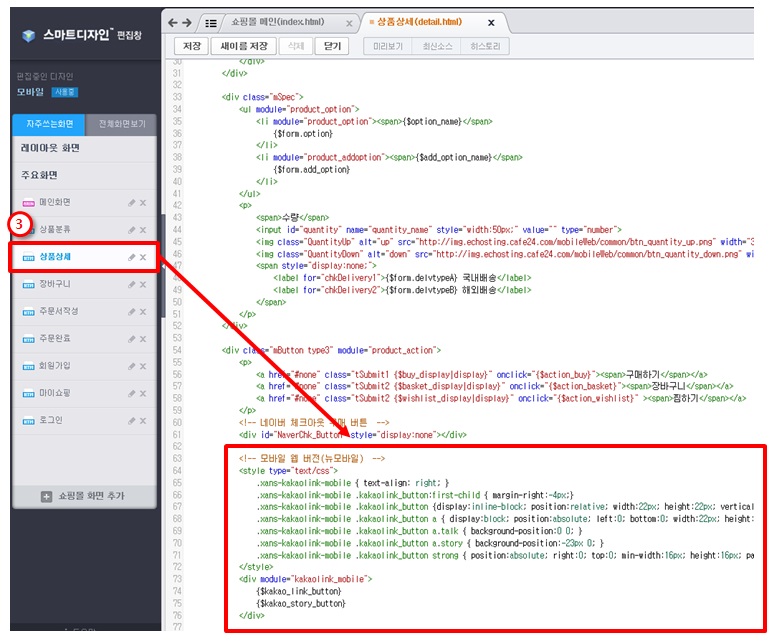Viewport: 776px width, 642px height.
Task: Open 회원가입 screen
Action: click(55, 365)
